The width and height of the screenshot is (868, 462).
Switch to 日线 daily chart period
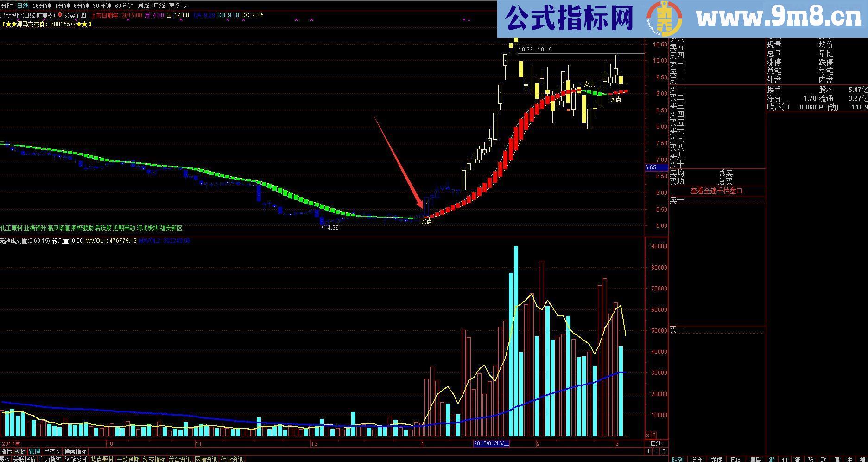coord(23,6)
